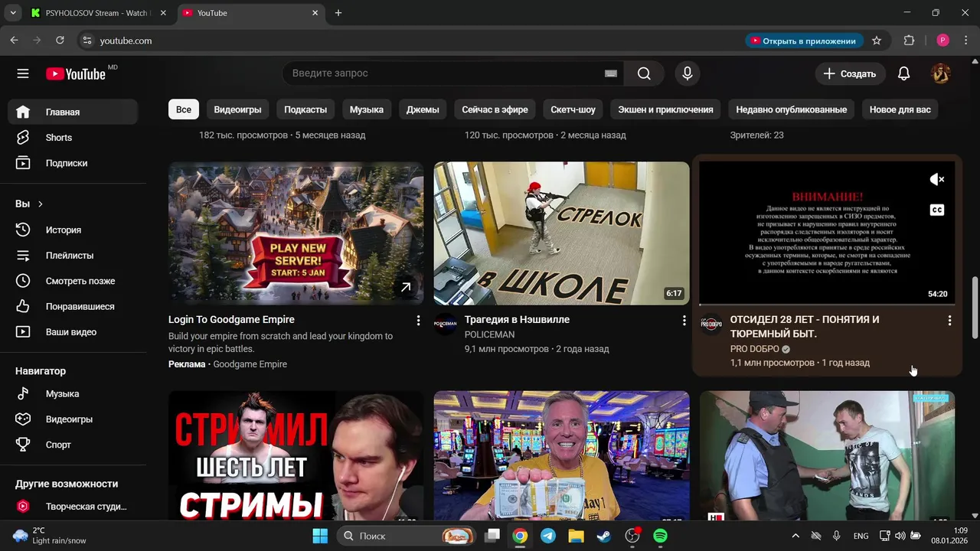The image size is (980, 551).
Task: Open Подписки in sidebar
Action: 73,163
